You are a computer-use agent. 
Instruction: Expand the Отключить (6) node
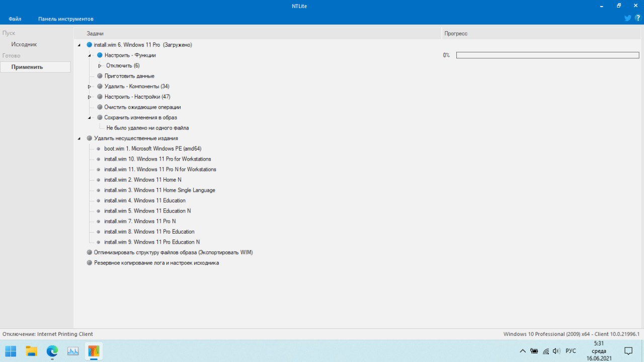tap(100, 65)
